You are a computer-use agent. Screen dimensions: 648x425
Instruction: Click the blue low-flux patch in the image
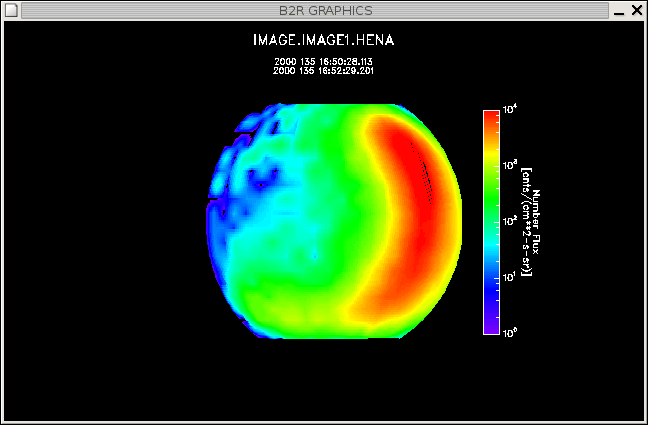pyautogui.click(x=262, y=178)
